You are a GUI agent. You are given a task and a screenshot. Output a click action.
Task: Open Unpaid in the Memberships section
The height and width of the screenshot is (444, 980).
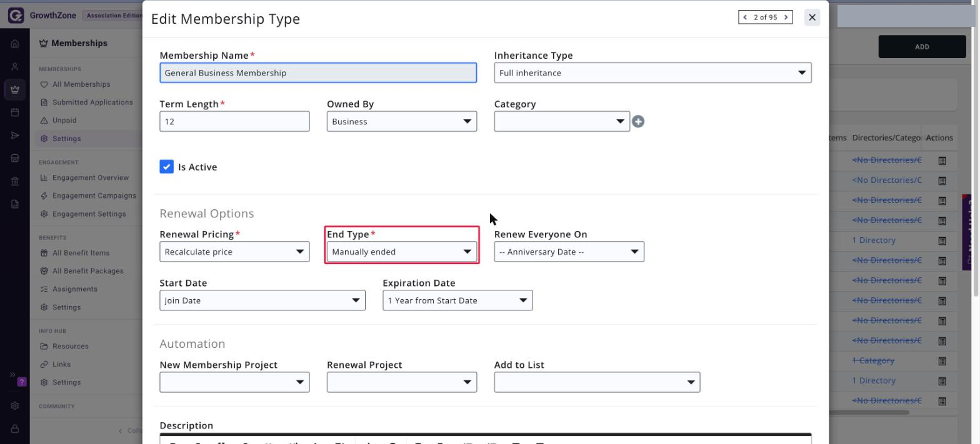coord(64,121)
